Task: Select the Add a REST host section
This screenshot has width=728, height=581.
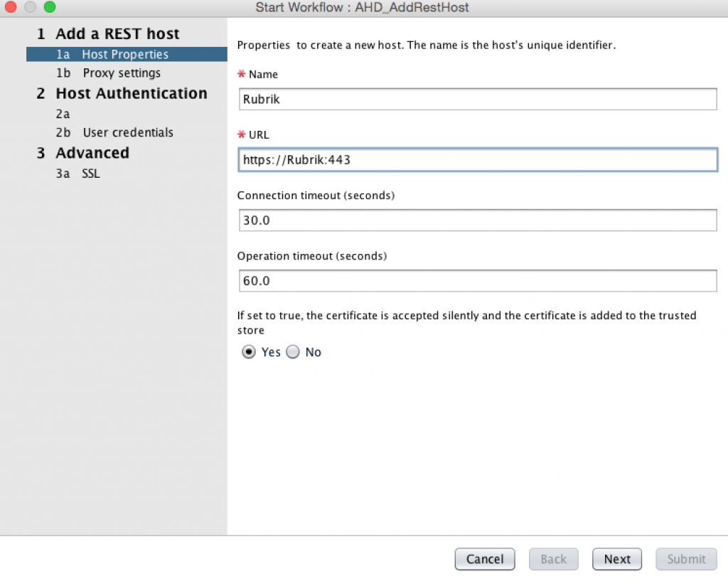Action: tap(117, 34)
